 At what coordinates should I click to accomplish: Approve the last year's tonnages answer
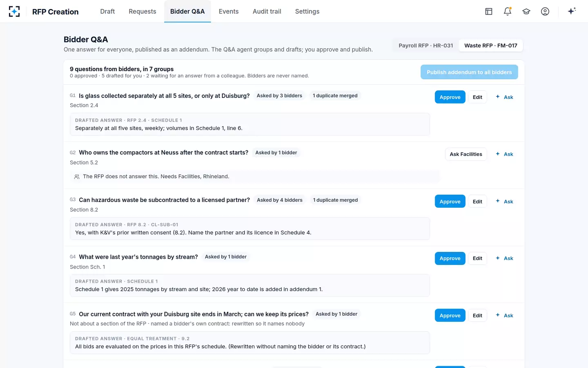(450, 258)
